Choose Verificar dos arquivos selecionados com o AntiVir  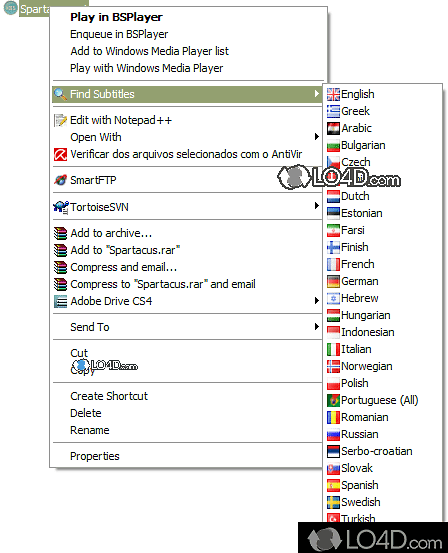pyautogui.click(x=186, y=154)
